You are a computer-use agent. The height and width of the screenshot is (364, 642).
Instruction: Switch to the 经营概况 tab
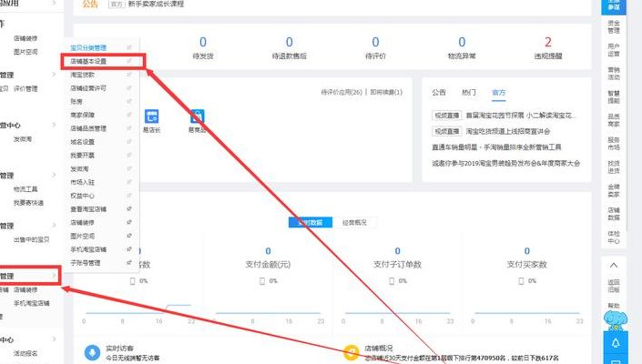point(354,222)
